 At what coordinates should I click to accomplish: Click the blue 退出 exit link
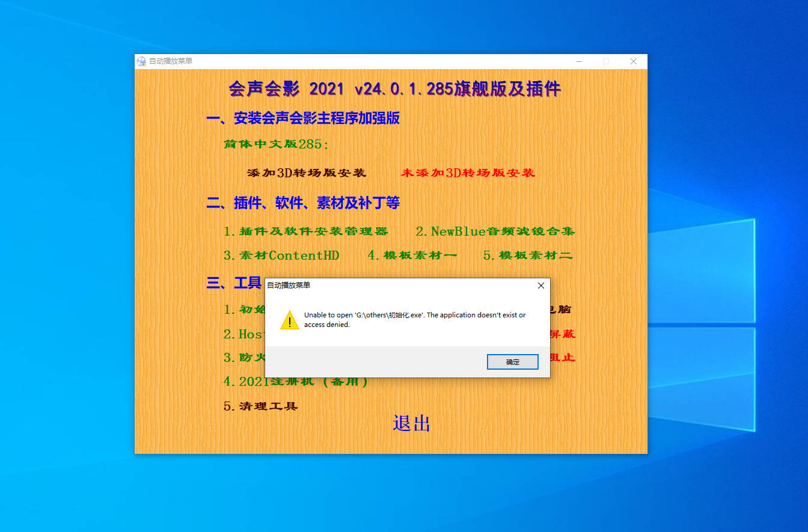[412, 423]
